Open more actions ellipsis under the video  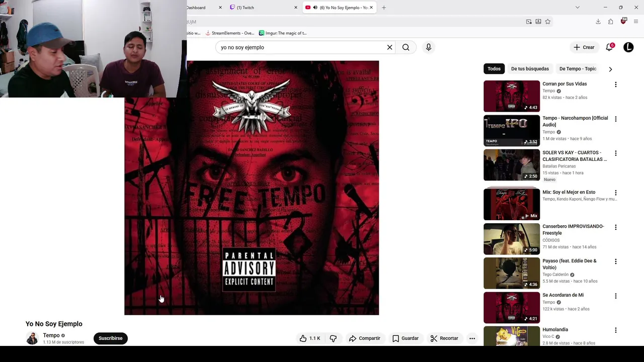[x=472, y=338]
